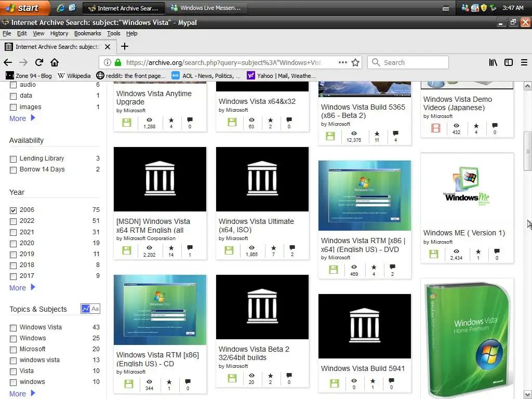Click the vertical scrollbar thumb
The image size is (532, 399).
click(x=527, y=151)
